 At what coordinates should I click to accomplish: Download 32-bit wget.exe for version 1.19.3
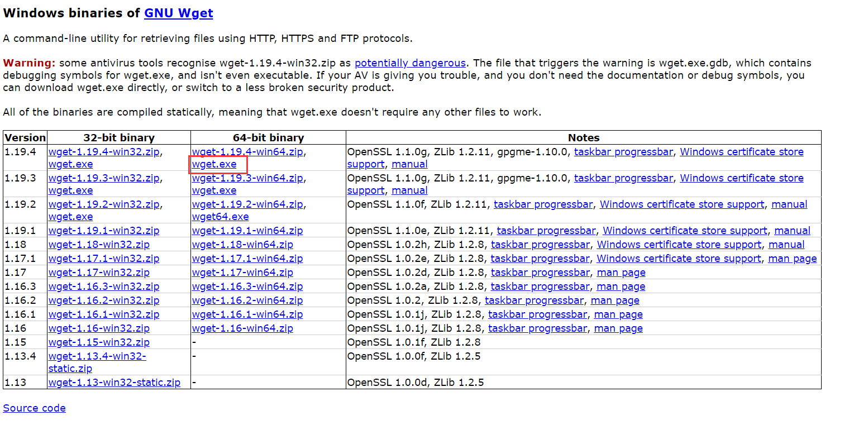pyautogui.click(x=71, y=190)
